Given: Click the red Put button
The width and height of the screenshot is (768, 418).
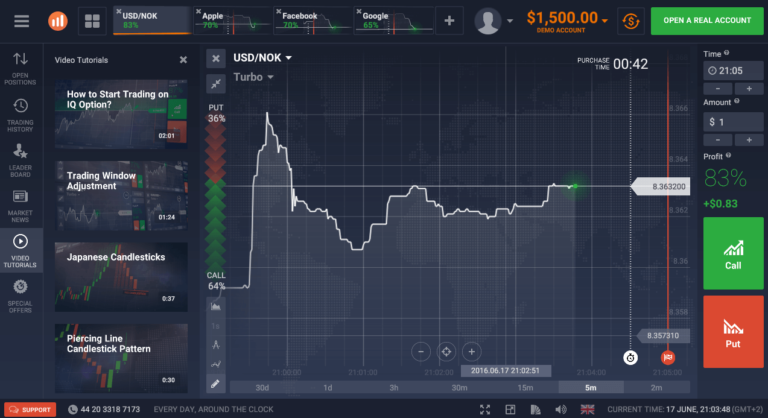Looking at the screenshot, I should point(733,332).
